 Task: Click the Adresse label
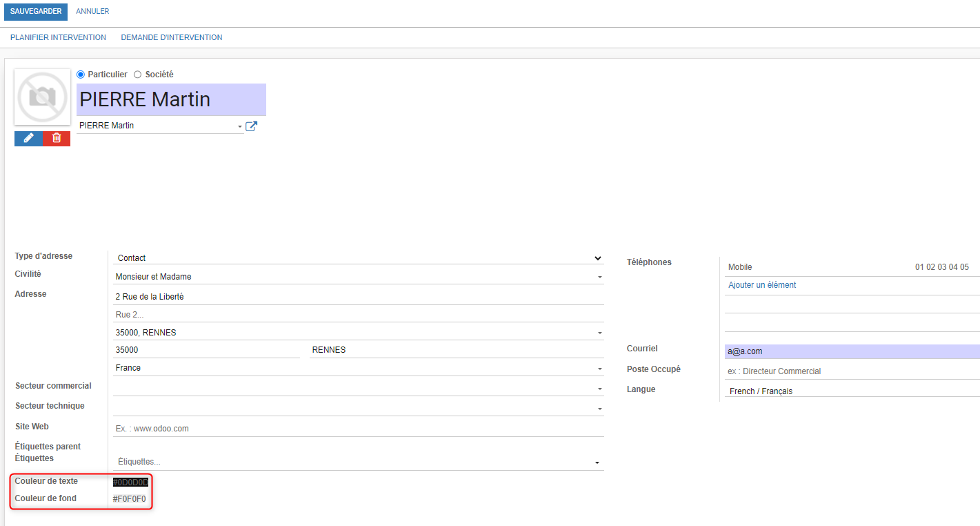coord(30,294)
